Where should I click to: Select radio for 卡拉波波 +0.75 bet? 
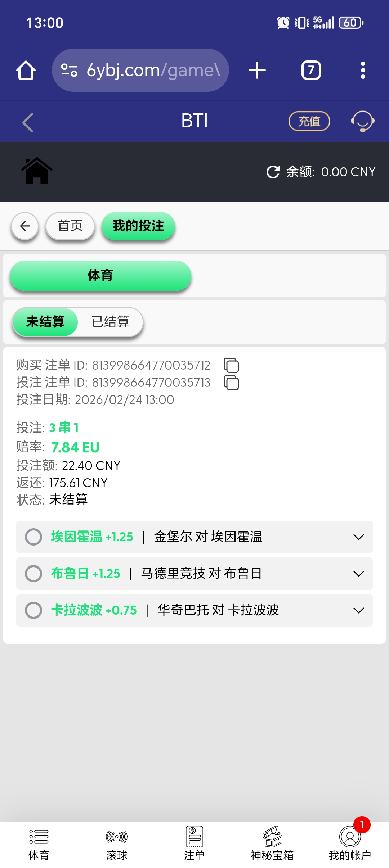coord(33,610)
